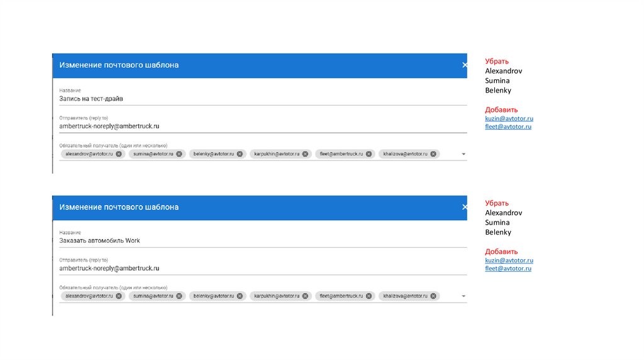This screenshot has width=644, height=361.
Task: Remove fleet@ambertruck.ru chip in Запись на тест-драйв template
Action: tap(369, 154)
